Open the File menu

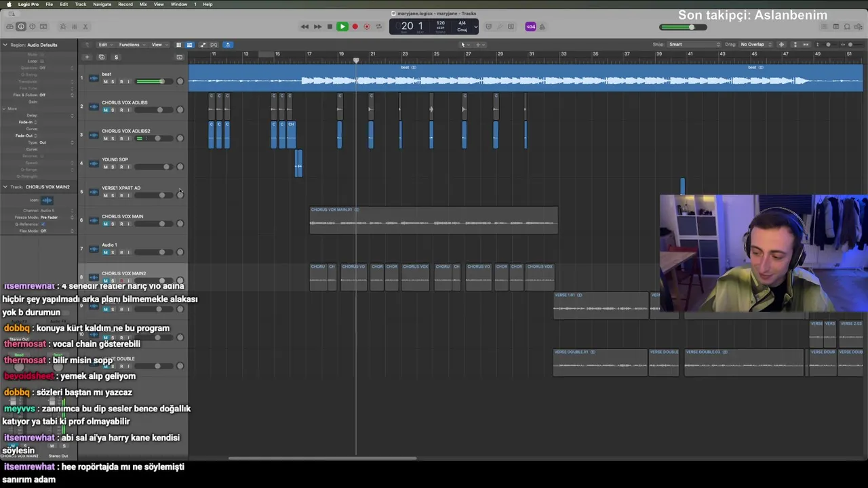49,4
